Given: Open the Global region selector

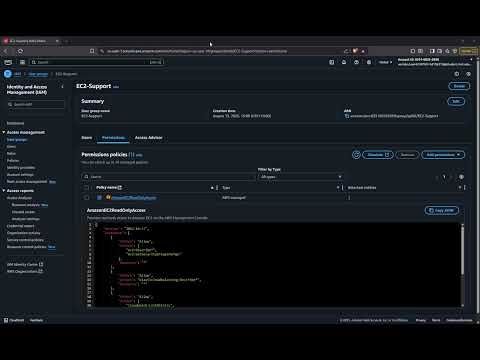Looking at the screenshot, I should click(x=385, y=62).
